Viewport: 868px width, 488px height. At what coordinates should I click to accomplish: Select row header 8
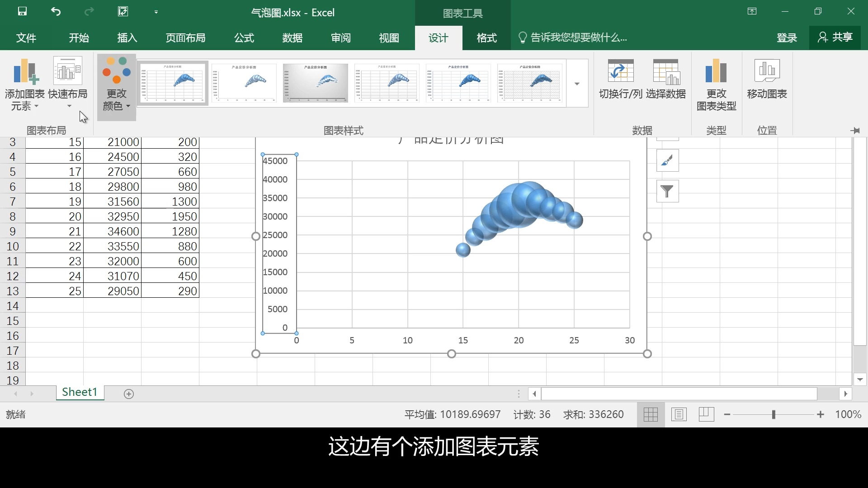[13, 216]
